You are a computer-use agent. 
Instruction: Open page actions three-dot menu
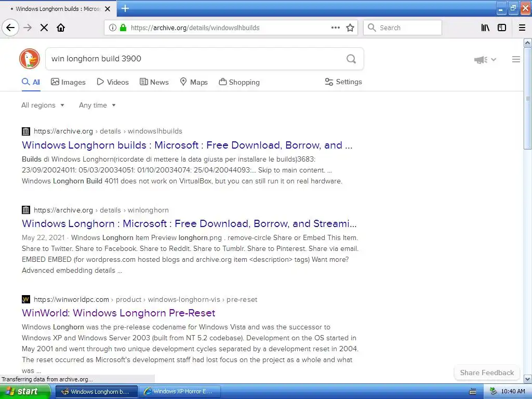click(x=336, y=28)
